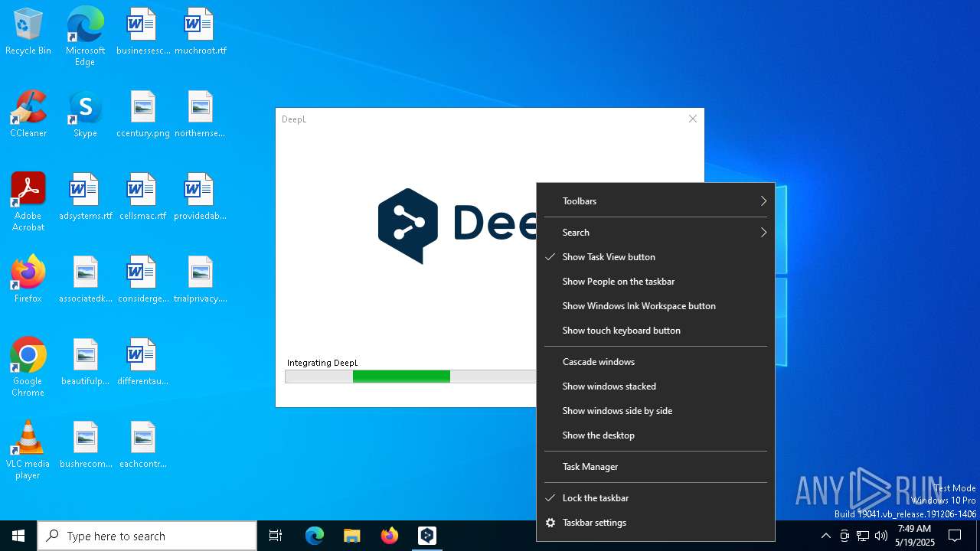Click the DeepL logo in installer
The image size is (980, 551).
[457, 226]
